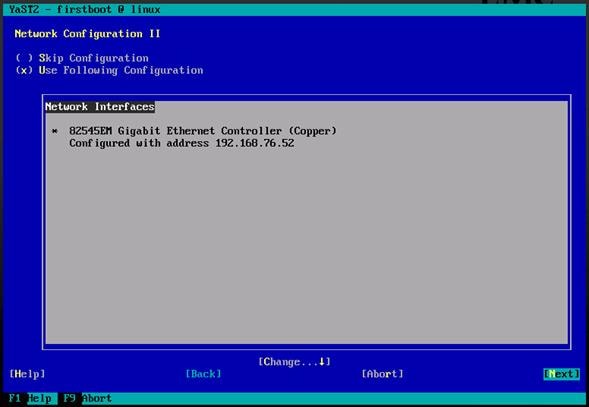Viewport: 589px width, 407px height.
Task: Select Use Following Configuration radio option
Action: [x=109, y=71]
